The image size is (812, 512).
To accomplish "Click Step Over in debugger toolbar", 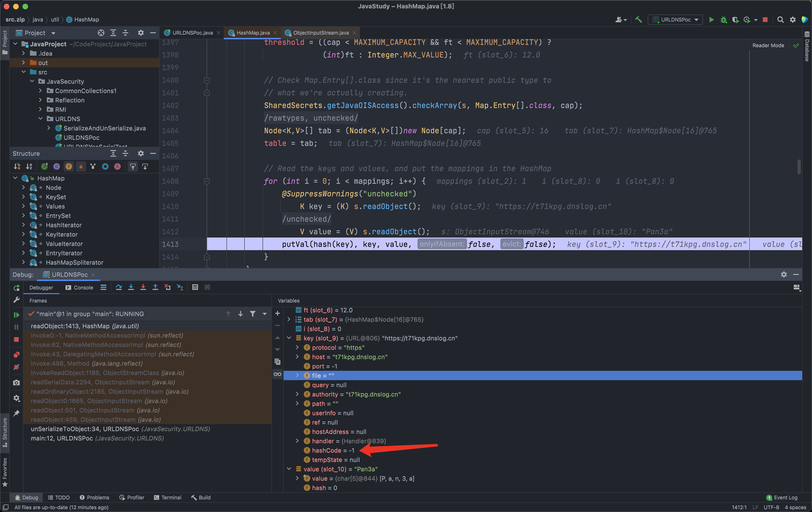I will click(119, 287).
